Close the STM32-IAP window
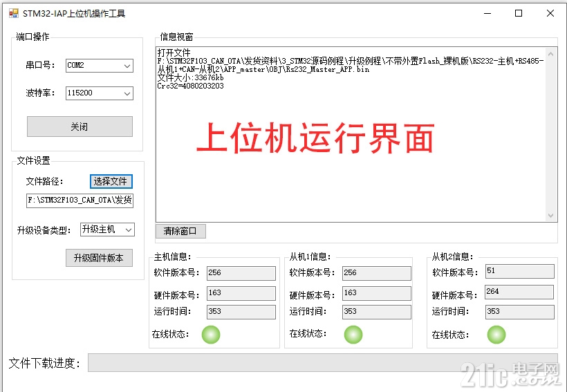Image resolution: width=567 pixels, height=392 pixels. coord(550,13)
